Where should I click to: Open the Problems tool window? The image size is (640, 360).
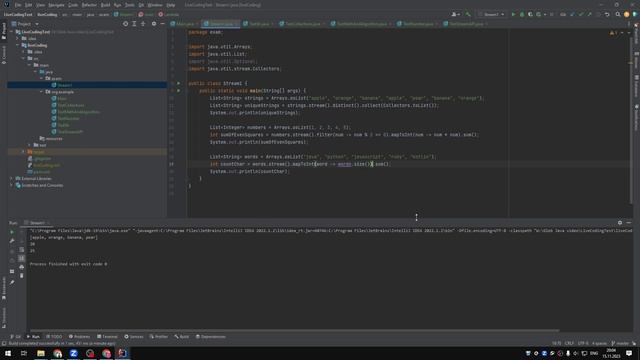(79, 337)
